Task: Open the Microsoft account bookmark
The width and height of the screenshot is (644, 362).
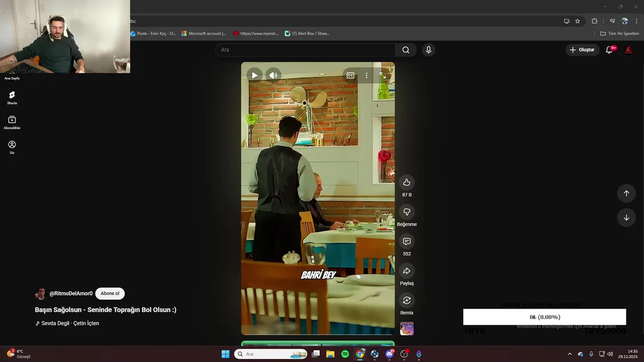Action: coord(204,34)
